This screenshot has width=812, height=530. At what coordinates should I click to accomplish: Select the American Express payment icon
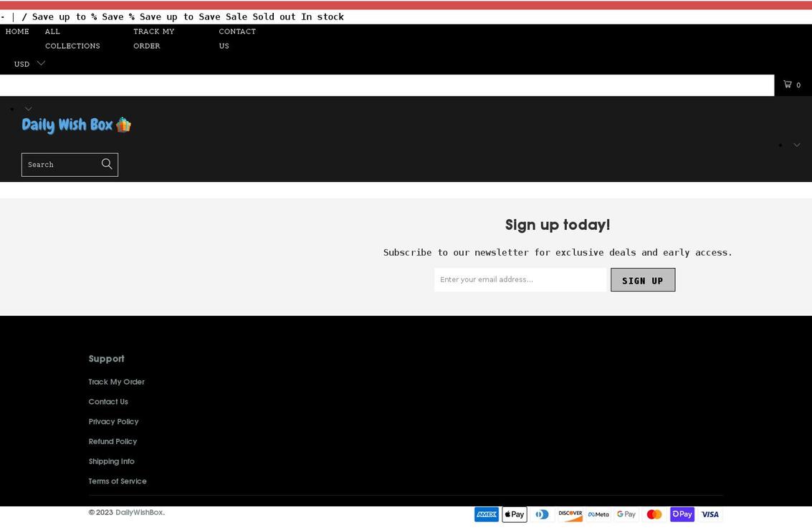point(486,514)
